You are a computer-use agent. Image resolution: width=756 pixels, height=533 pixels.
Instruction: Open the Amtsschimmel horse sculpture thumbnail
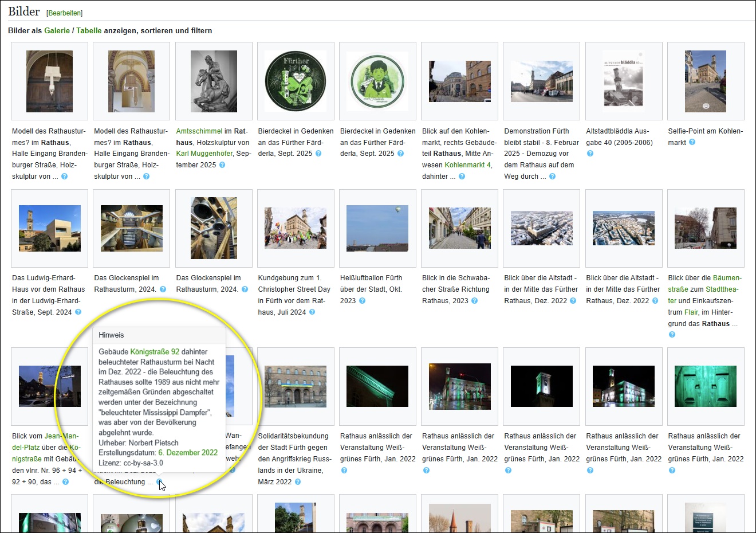214,81
